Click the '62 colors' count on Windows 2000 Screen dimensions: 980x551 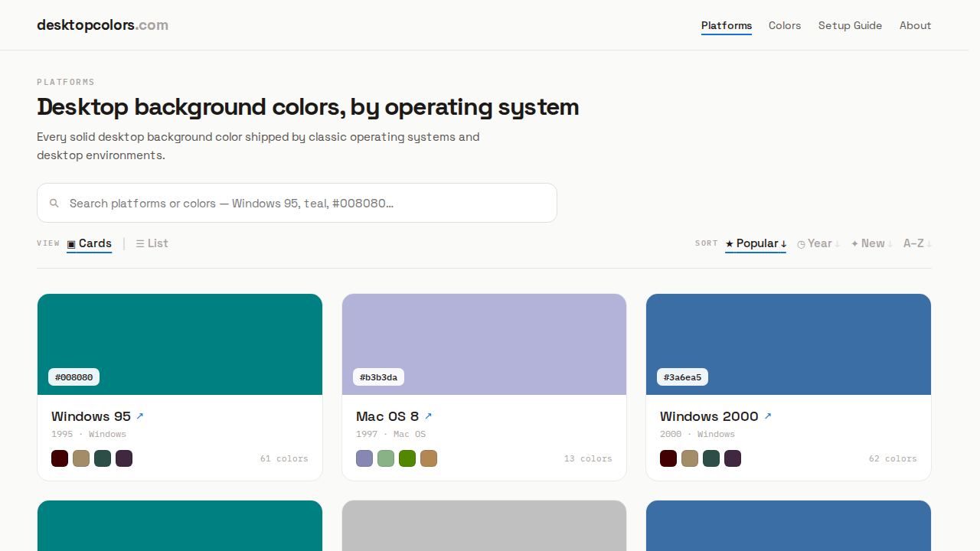(893, 458)
